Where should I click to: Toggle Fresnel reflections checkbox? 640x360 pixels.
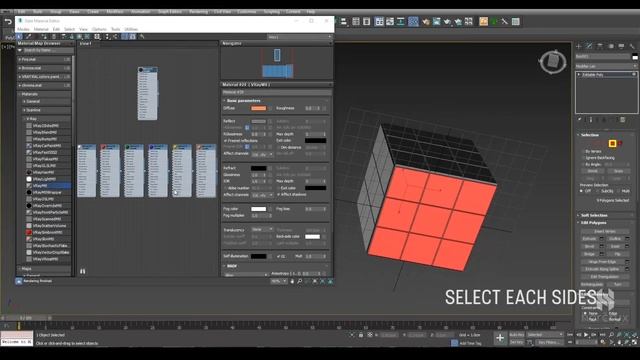(225, 140)
